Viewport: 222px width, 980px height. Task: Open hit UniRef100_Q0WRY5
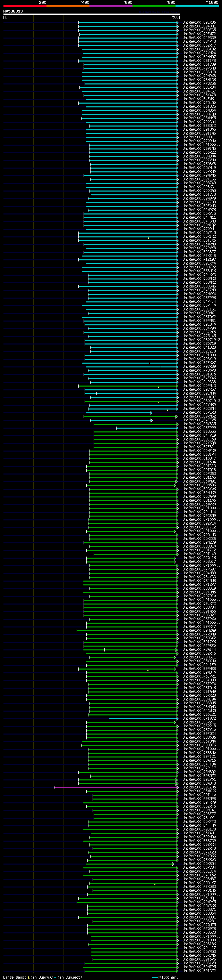tap(199, 902)
